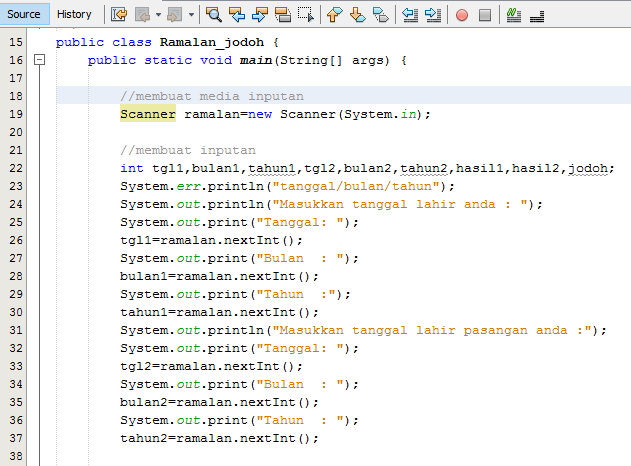Click line number 22 in gutter

[16, 168]
